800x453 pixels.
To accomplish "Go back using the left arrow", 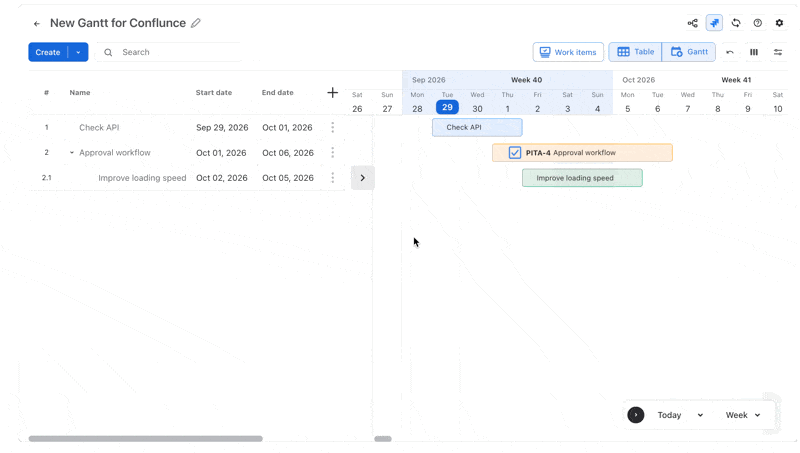I will [37, 23].
